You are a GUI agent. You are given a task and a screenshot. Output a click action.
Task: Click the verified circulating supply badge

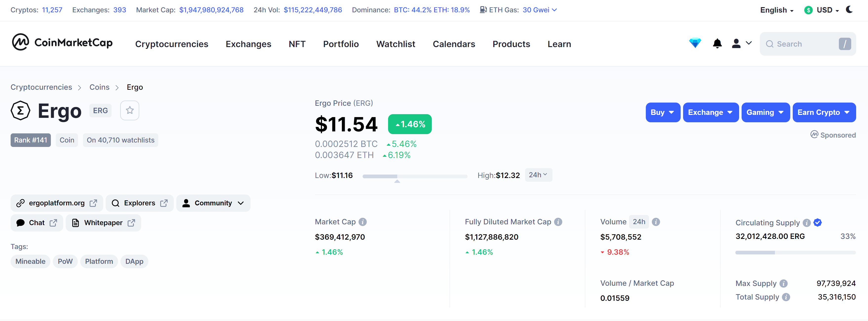tap(817, 222)
